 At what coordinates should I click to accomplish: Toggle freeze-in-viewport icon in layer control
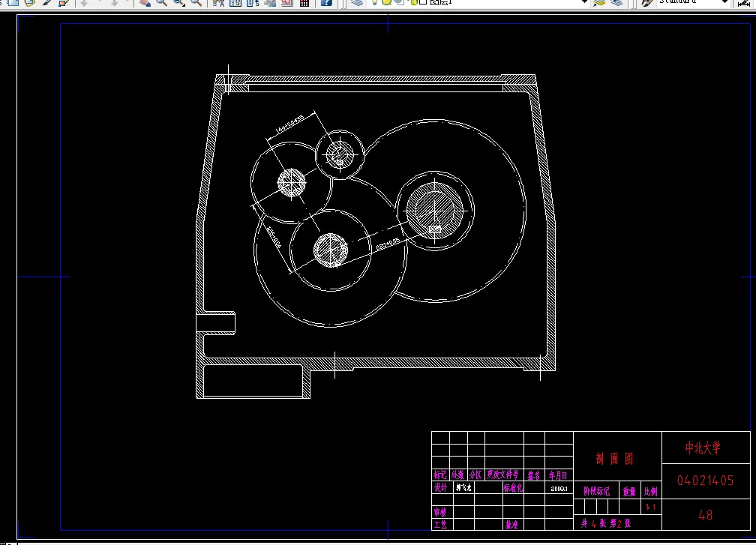[x=399, y=2]
